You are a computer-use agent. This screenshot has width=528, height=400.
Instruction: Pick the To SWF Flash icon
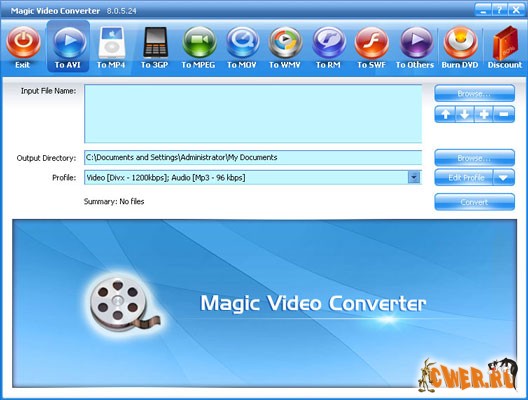pos(371,42)
